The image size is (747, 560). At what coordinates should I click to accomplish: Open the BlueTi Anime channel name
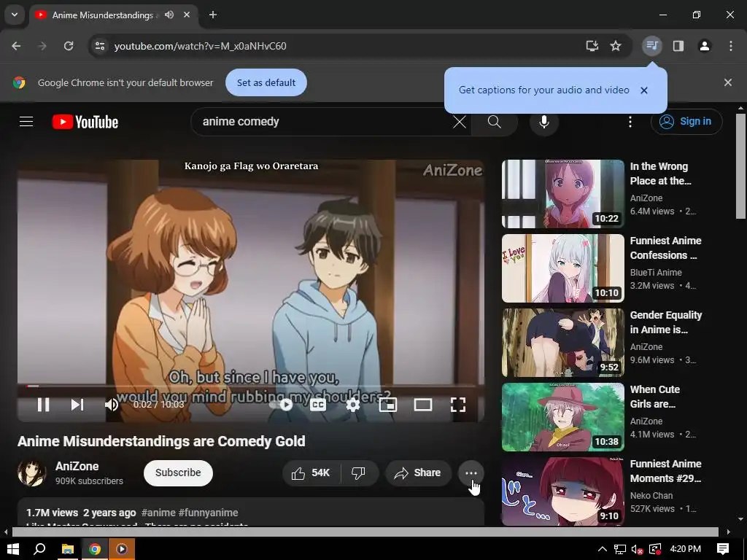(656, 273)
